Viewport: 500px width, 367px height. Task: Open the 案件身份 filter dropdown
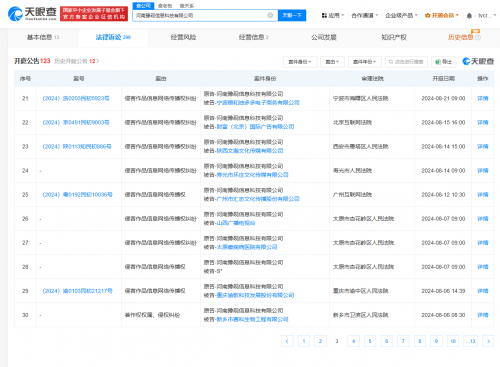tap(300, 62)
